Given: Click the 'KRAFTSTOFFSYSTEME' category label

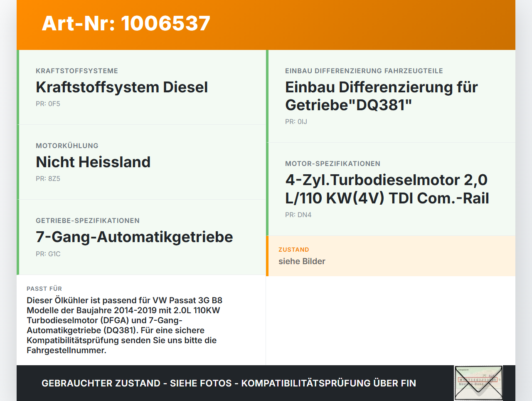Looking at the screenshot, I should tap(77, 71).
